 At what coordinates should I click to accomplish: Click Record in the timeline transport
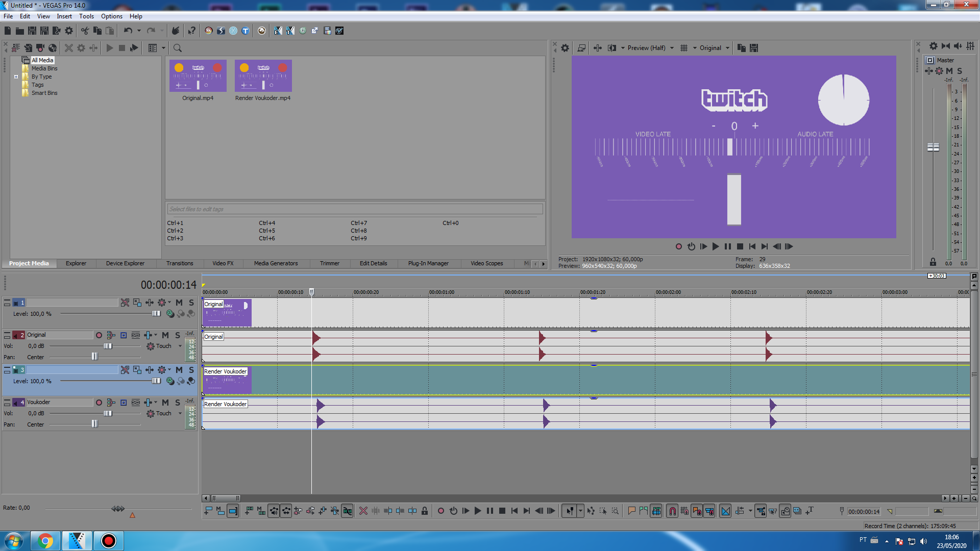441,511
